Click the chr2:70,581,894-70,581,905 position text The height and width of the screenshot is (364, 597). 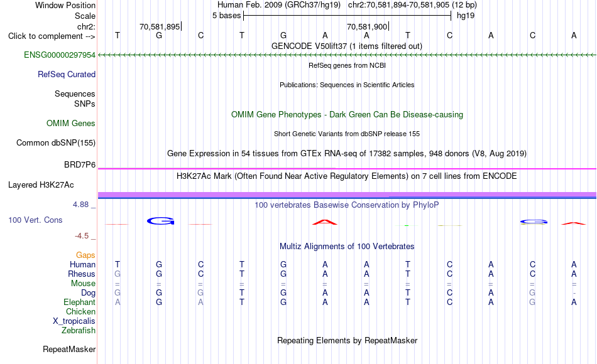[x=412, y=5]
